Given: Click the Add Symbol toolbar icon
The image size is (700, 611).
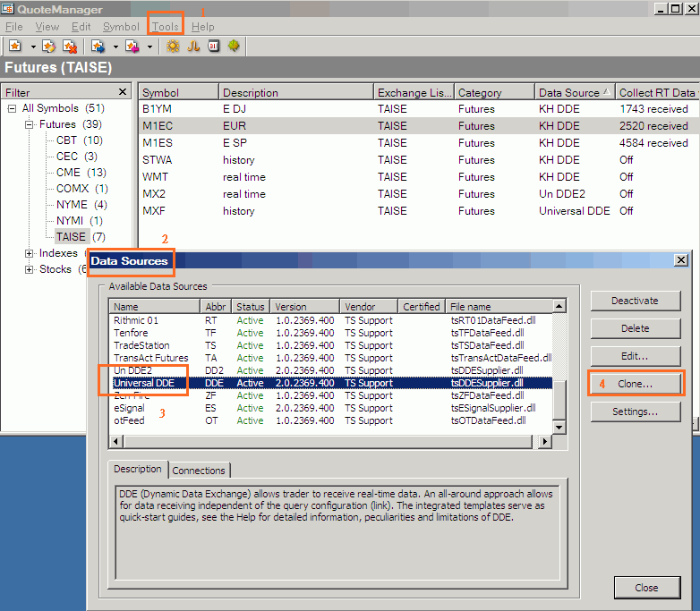Looking at the screenshot, I should click(x=15, y=46).
